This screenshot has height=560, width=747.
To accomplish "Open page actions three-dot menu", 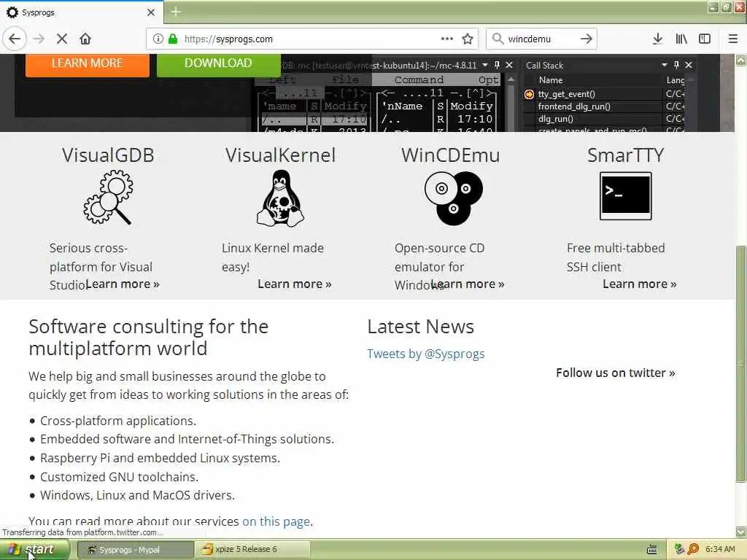I will pos(447,39).
